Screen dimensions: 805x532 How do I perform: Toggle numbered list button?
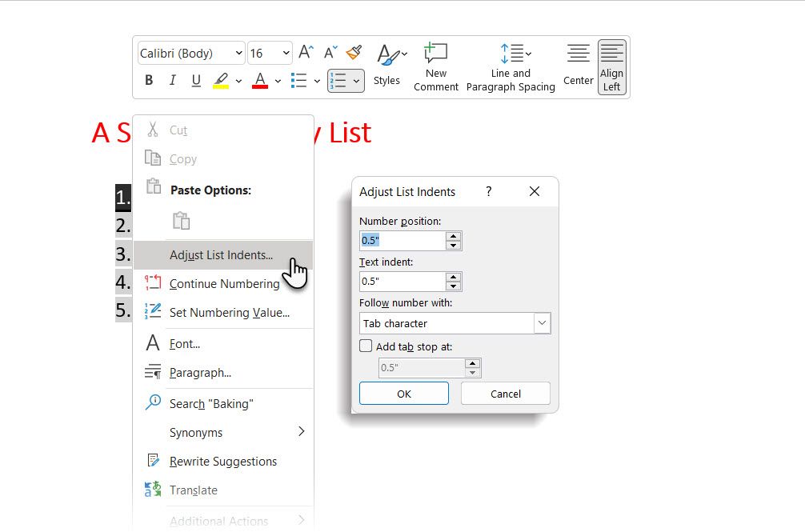[x=338, y=81]
